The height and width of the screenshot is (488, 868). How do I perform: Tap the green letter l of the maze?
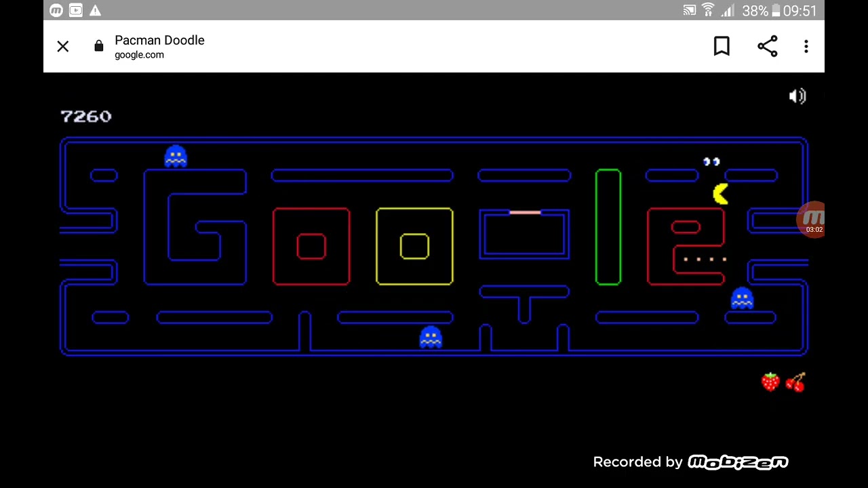point(608,227)
